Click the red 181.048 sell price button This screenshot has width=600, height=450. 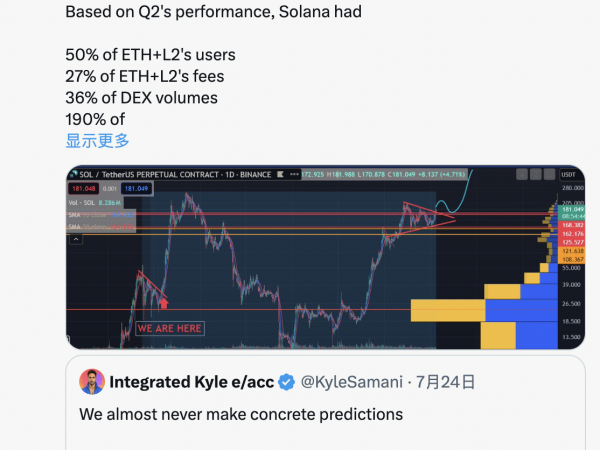(x=83, y=189)
